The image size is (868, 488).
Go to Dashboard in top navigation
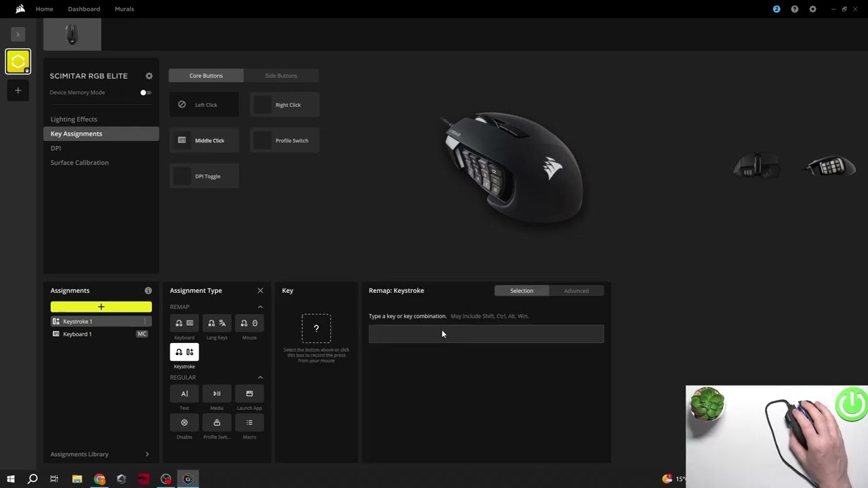coord(84,9)
